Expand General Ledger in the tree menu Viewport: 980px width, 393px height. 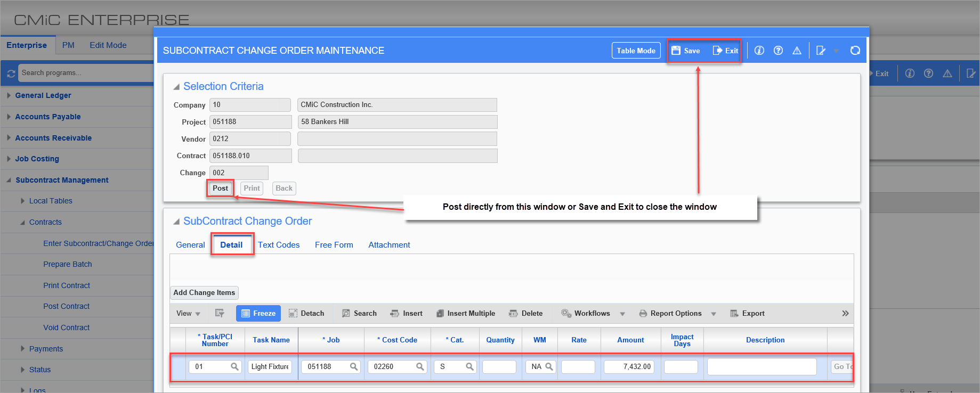pos(9,95)
